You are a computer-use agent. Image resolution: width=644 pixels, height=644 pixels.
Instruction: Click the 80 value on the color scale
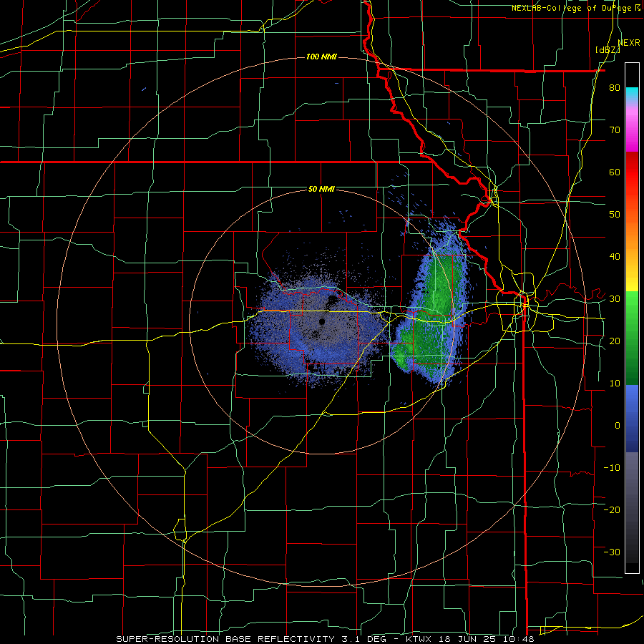coord(615,88)
